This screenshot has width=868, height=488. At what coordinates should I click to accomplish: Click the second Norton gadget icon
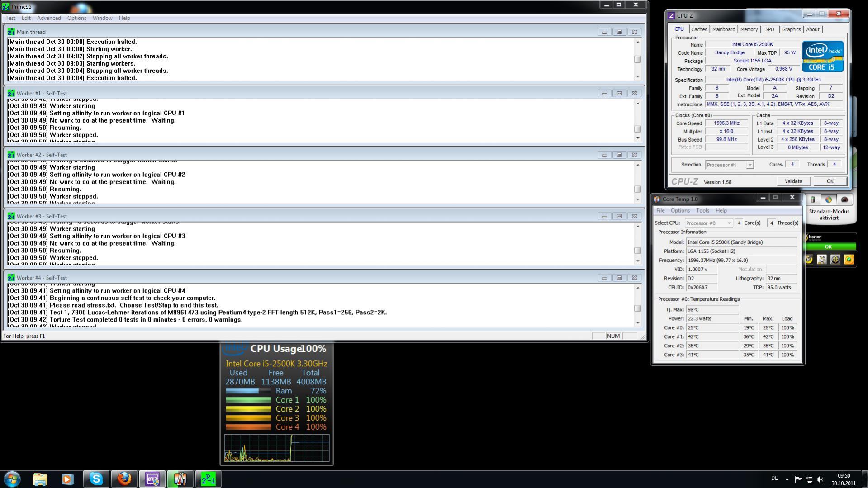[x=822, y=260]
